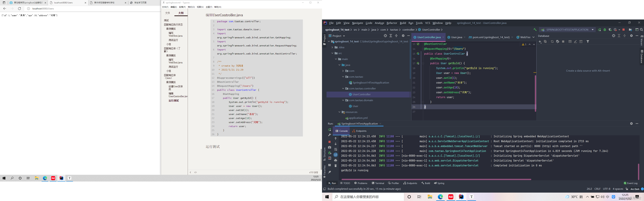Click 运行测试 outline link in Typora

174,100
